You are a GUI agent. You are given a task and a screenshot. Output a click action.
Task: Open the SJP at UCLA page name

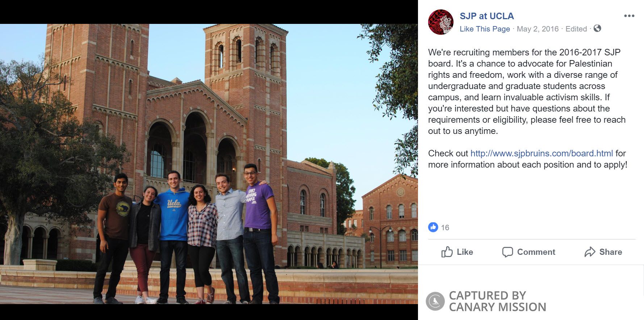[x=486, y=16]
